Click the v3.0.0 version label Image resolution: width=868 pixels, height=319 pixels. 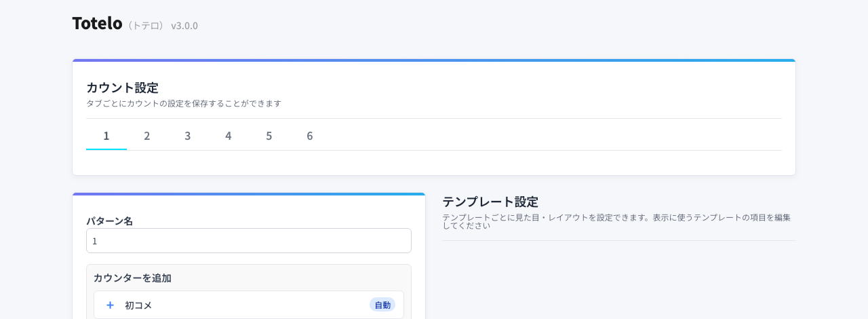pos(184,26)
